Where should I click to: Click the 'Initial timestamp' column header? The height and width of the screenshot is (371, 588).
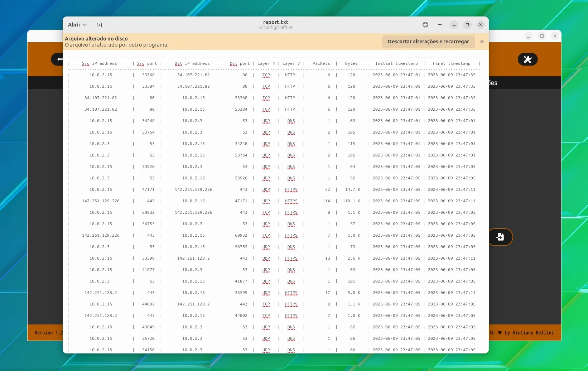coord(396,63)
